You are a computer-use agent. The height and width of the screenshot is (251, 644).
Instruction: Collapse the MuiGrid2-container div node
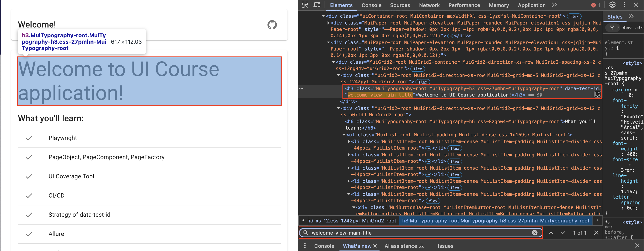coord(333,62)
